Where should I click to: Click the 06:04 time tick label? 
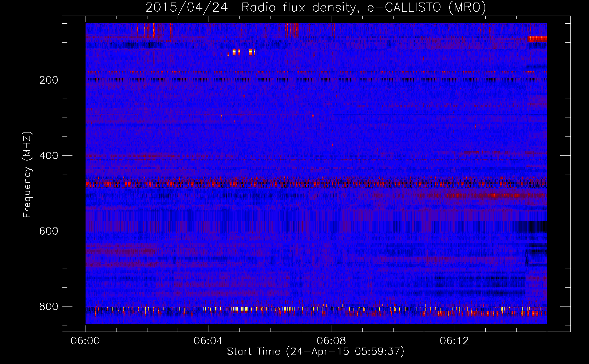[x=208, y=341]
